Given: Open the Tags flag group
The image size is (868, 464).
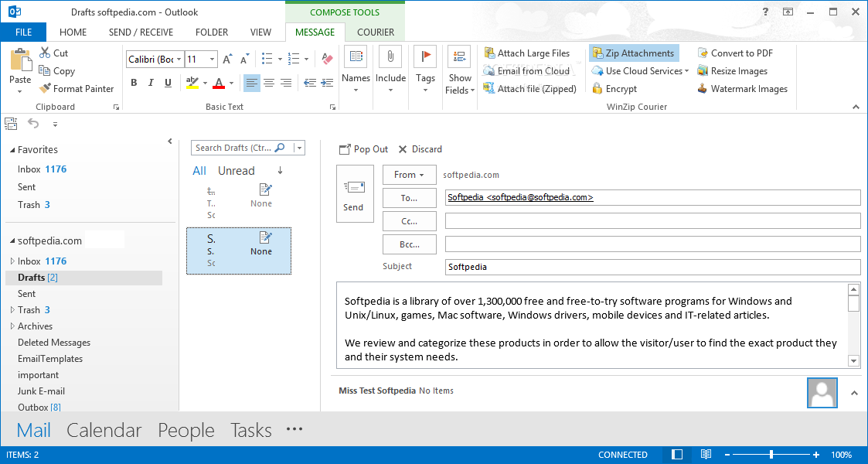Looking at the screenshot, I should click(x=425, y=69).
